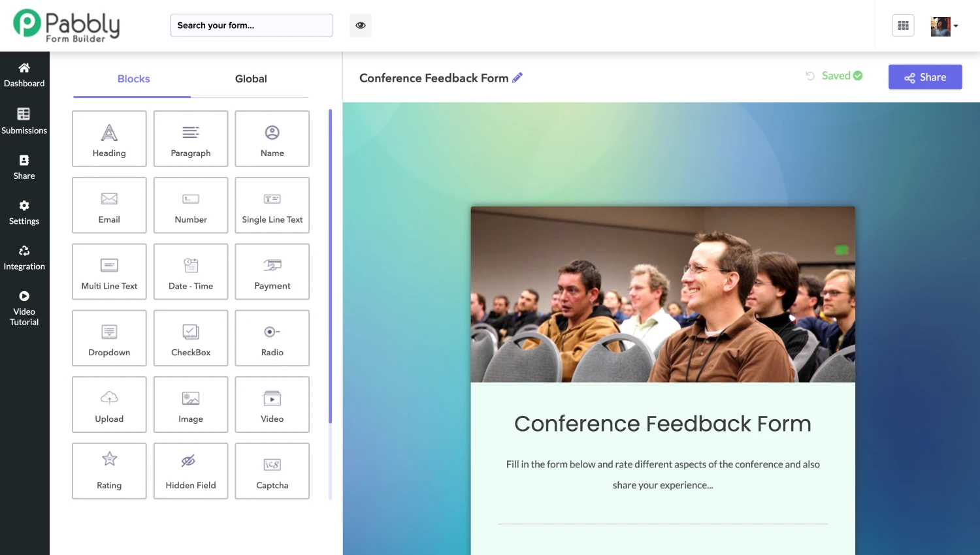The height and width of the screenshot is (555, 980).
Task: Click the Search your form field
Action: click(252, 25)
